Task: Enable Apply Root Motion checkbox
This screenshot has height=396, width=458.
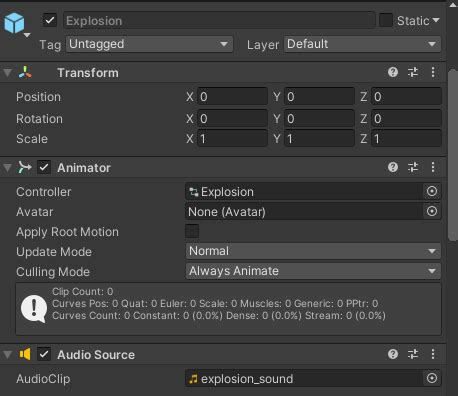Action: (x=192, y=231)
